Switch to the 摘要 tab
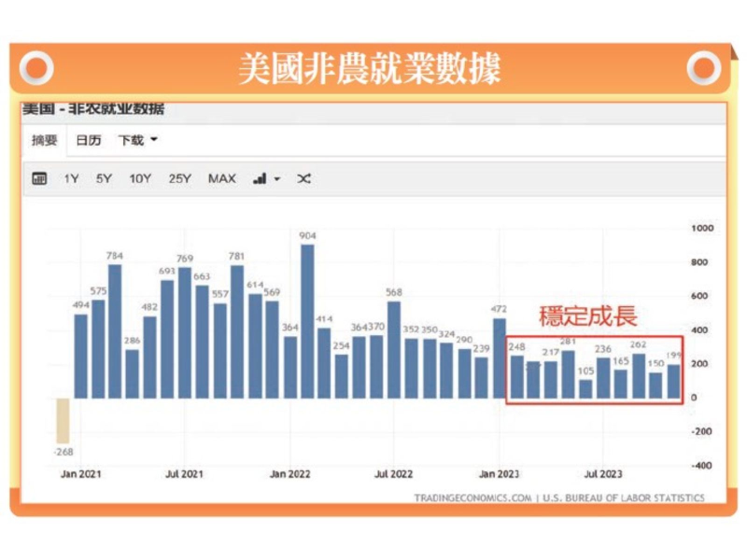Image resolution: width=747 pixels, height=560 pixels. tap(45, 140)
